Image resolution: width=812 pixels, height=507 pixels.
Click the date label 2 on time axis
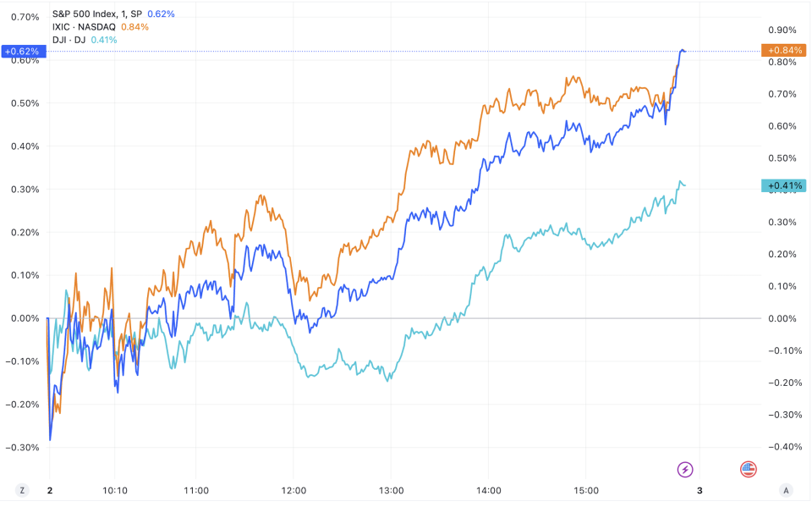tap(49, 490)
